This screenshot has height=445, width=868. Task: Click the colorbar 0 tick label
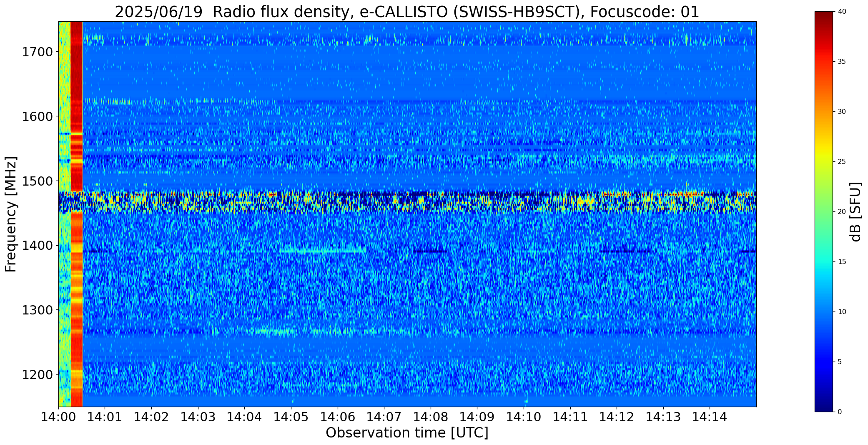tap(840, 412)
